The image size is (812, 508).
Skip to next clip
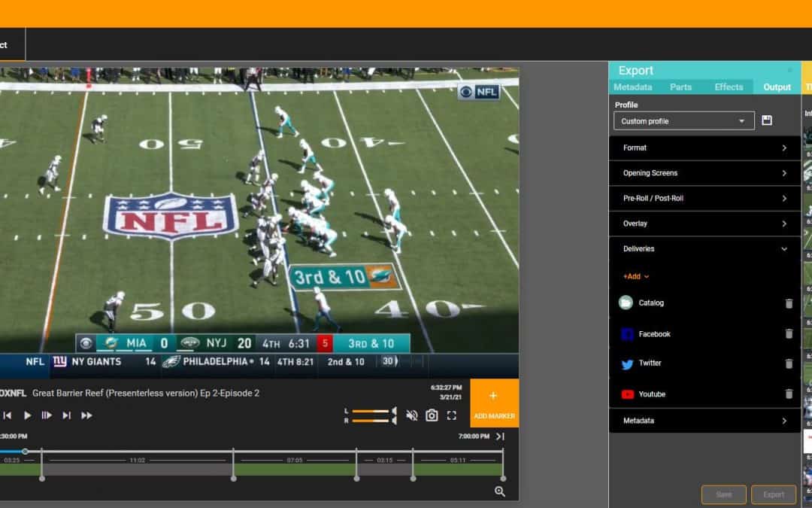click(66, 415)
